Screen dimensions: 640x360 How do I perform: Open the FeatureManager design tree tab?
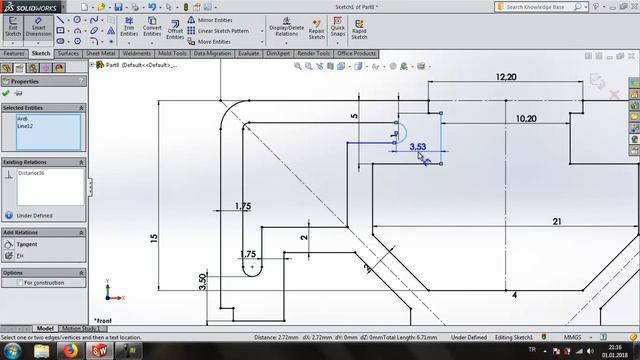click(x=7, y=68)
